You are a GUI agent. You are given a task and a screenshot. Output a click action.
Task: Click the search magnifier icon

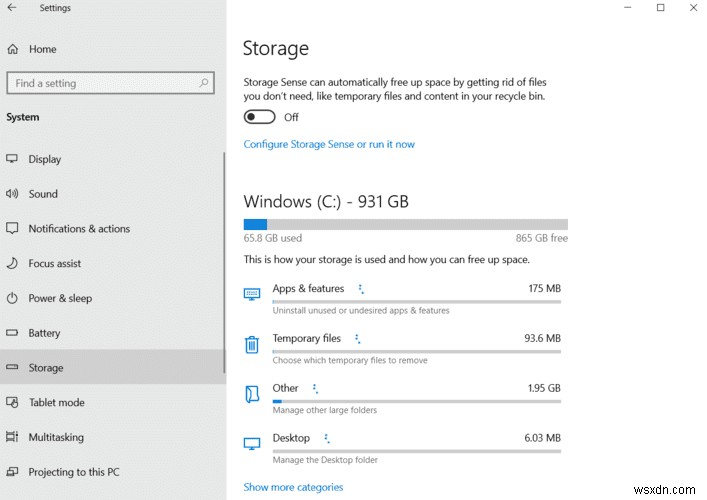coord(204,83)
